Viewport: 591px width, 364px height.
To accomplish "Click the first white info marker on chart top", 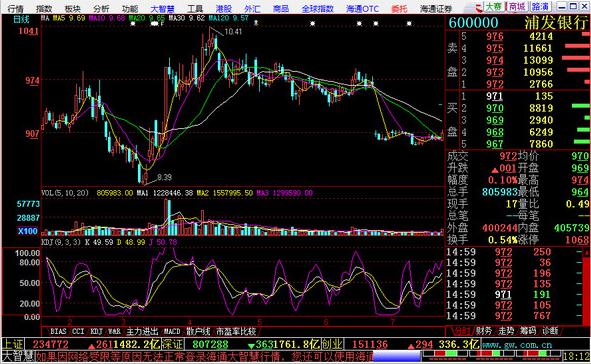I will 133,24.
